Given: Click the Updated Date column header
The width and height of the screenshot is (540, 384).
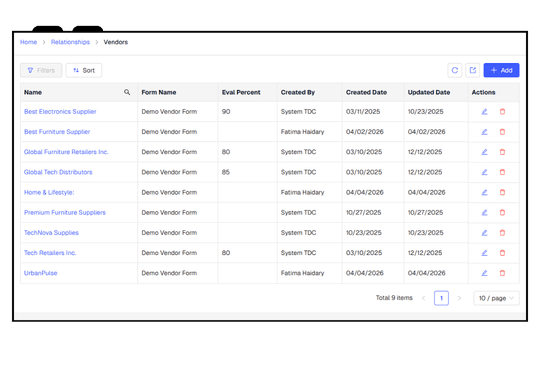Looking at the screenshot, I should coord(436,92).
